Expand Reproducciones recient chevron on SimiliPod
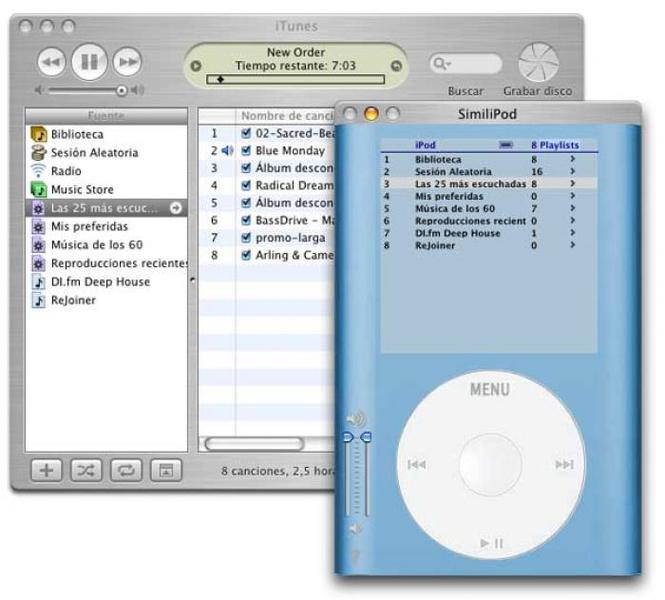The height and width of the screenshot is (600, 665). click(x=573, y=220)
